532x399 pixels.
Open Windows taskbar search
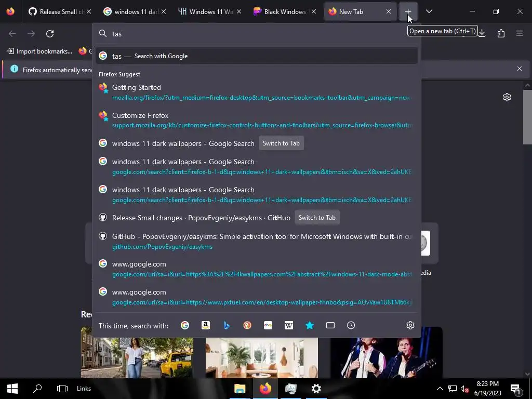point(37,389)
